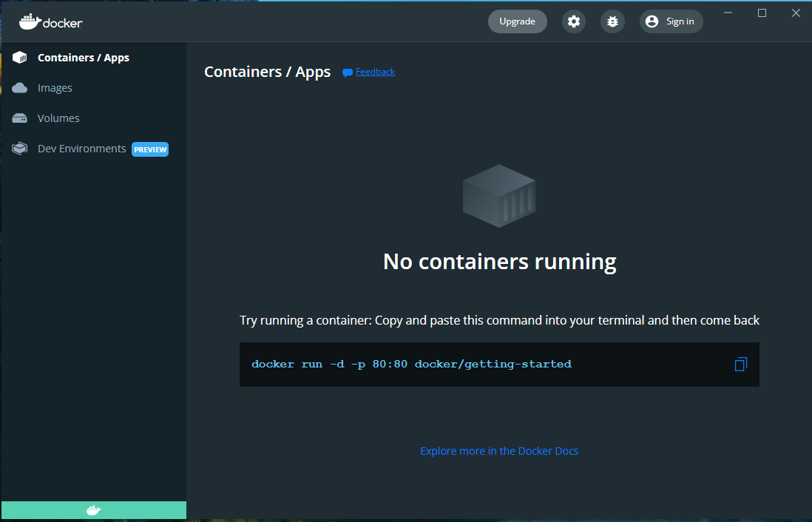Click the Try running a container instruction
812x522 pixels.
click(499, 321)
